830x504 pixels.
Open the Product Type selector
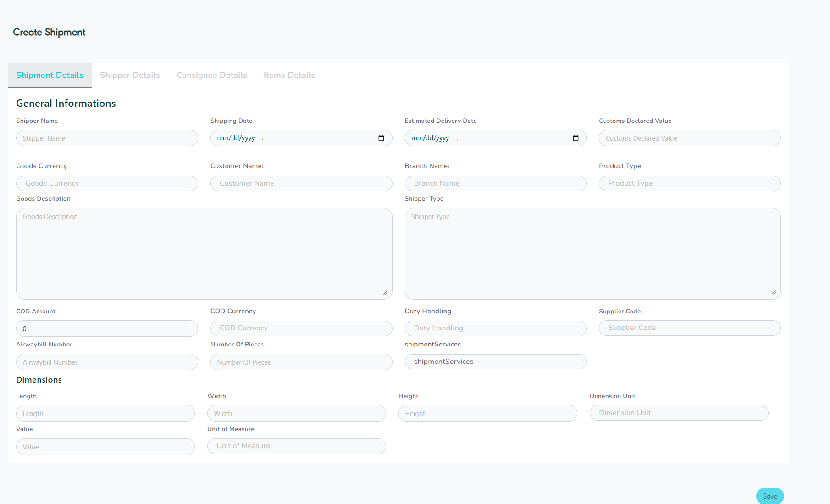click(x=690, y=183)
